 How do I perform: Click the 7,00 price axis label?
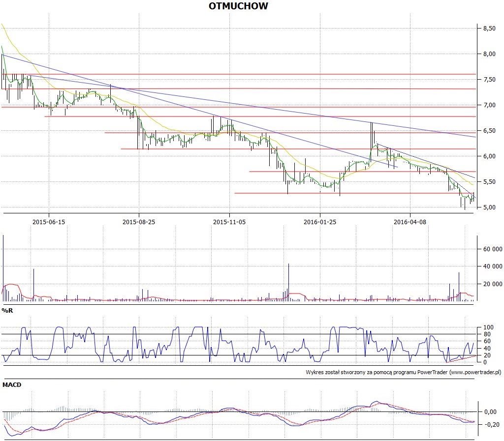click(489, 105)
